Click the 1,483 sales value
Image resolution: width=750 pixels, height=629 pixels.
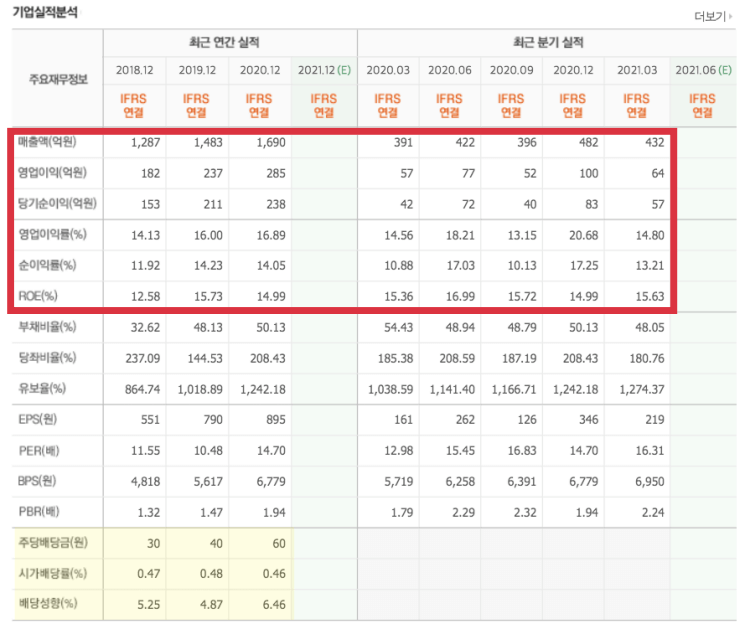tap(208, 143)
